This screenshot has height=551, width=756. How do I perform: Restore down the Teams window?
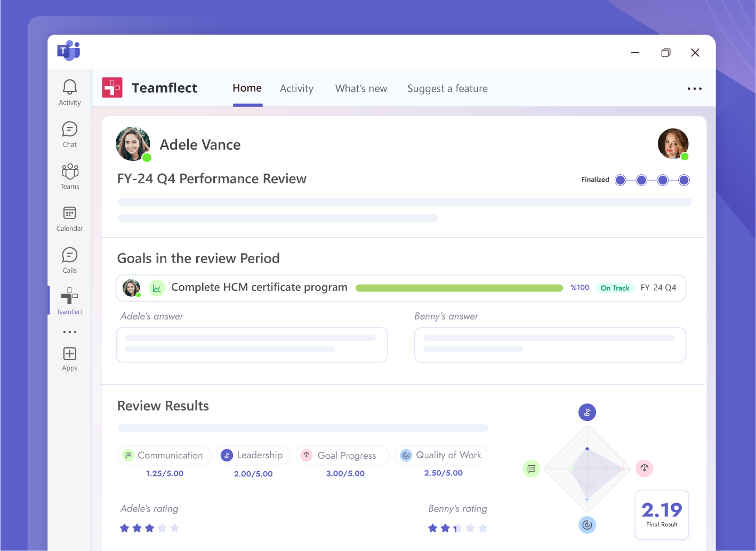665,53
